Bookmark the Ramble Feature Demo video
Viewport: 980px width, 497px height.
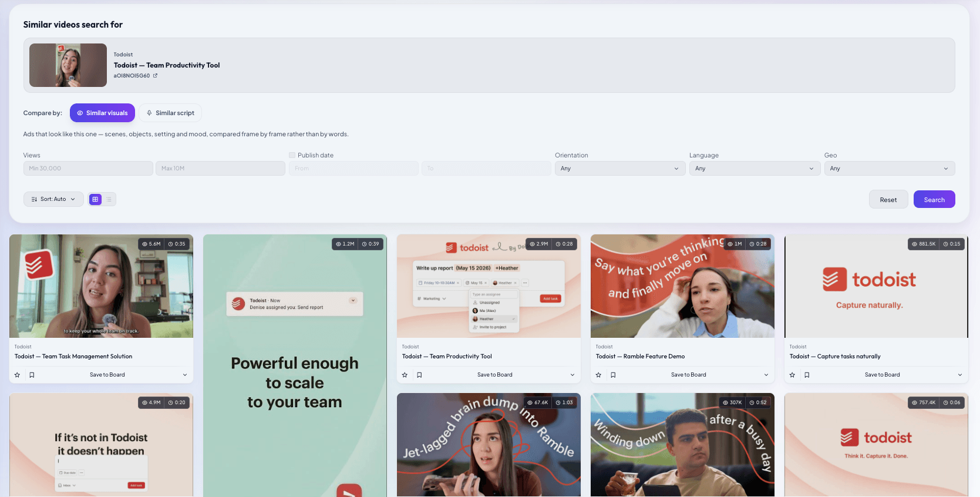pos(613,375)
